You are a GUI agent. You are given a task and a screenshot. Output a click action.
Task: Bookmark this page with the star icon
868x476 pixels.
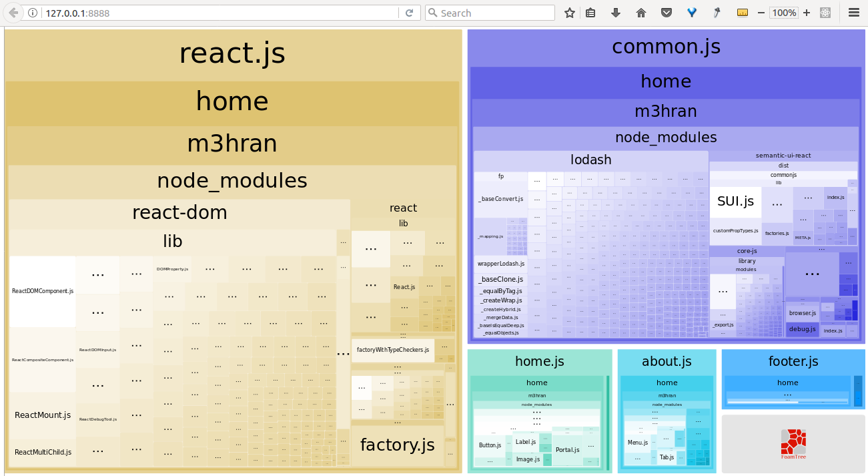point(569,13)
